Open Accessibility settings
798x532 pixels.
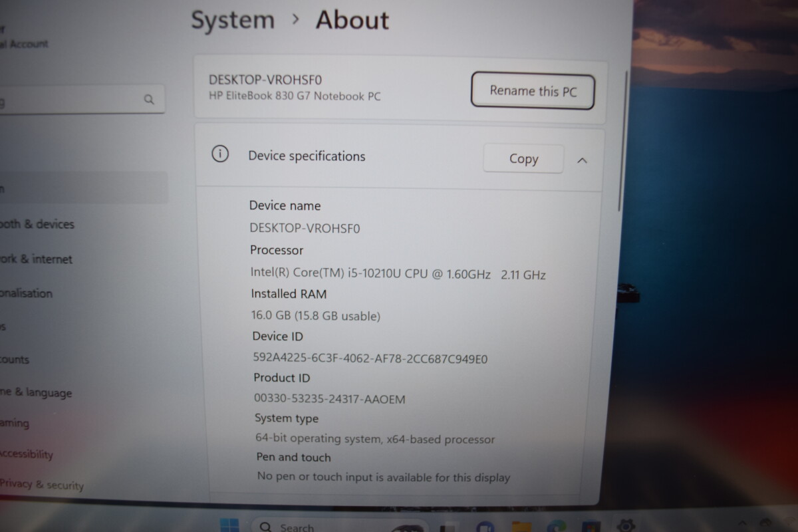(27, 455)
